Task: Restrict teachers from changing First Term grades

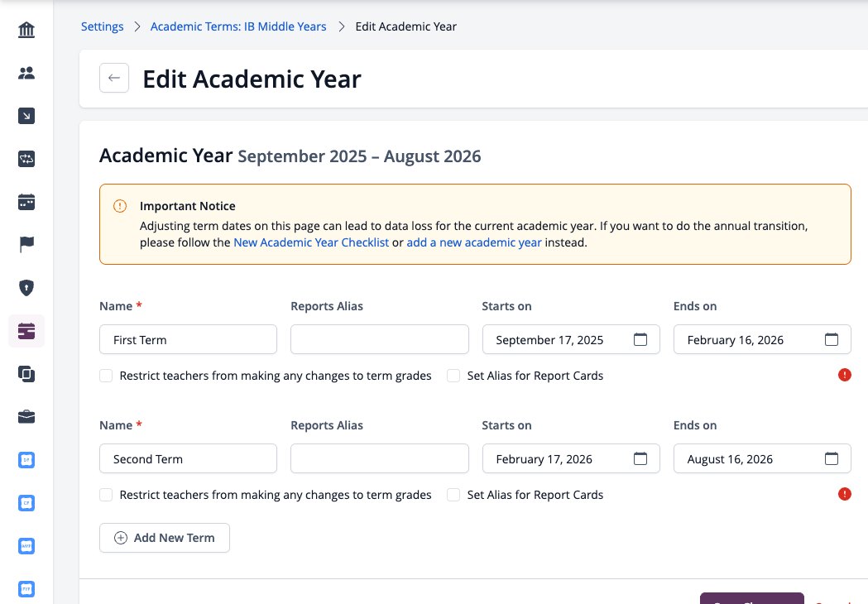Action: (106, 376)
